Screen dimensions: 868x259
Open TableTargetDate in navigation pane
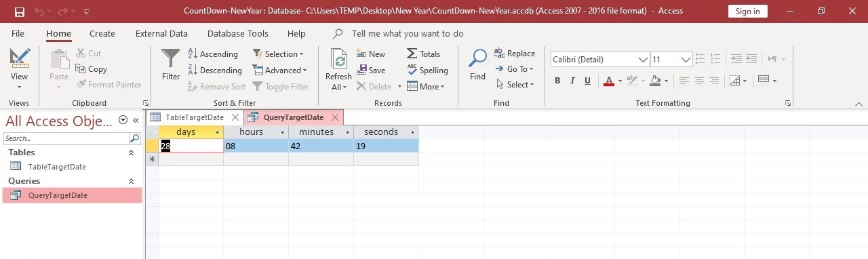click(x=57, y=167)
